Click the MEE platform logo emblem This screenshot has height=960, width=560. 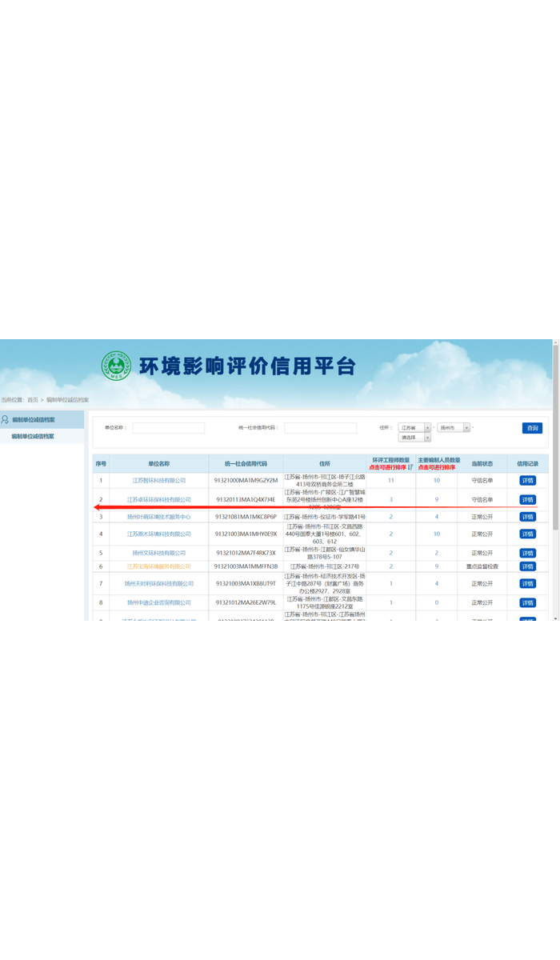115,366
